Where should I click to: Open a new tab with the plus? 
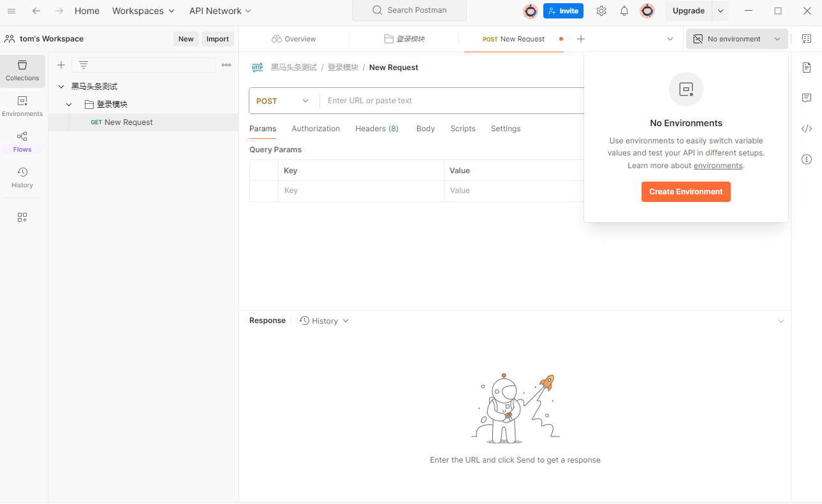click(580, 39)
